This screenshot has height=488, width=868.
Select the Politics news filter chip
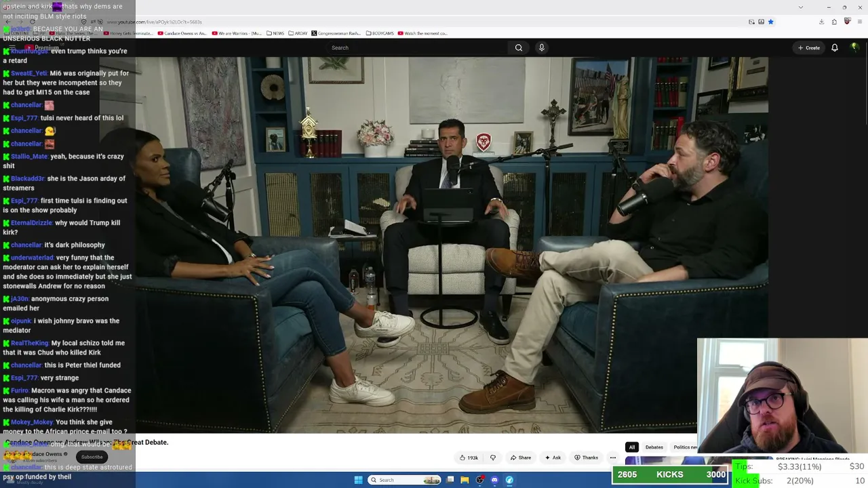tap(684, 447)
